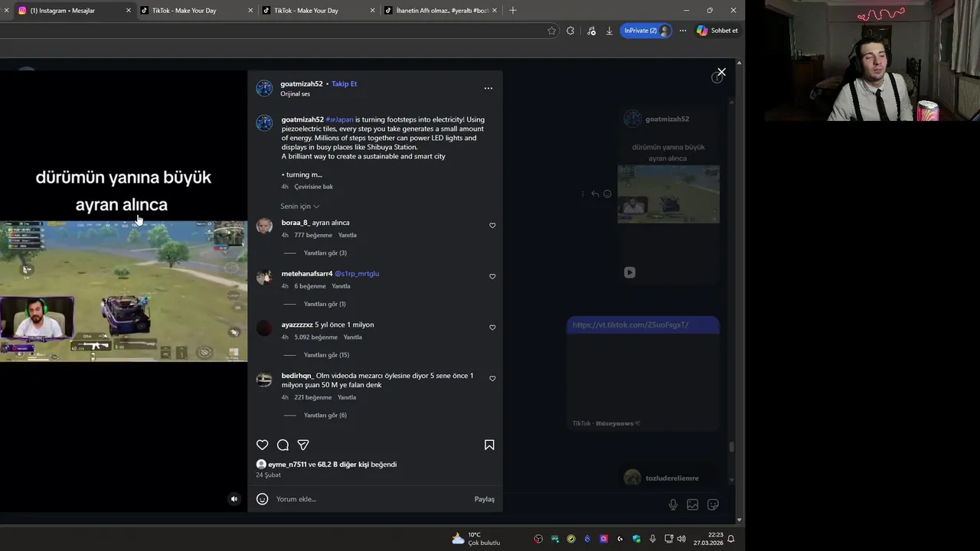980x551 pixels.
Task: Click the 'Paylaş' post comment button
Action: pos(484,499)
